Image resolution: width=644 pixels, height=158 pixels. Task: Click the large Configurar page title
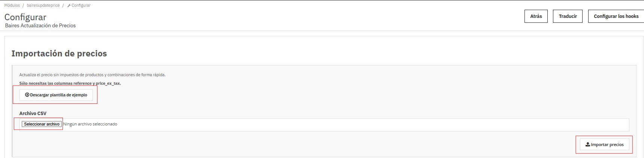pyautogui.click(x=25, y=17)
